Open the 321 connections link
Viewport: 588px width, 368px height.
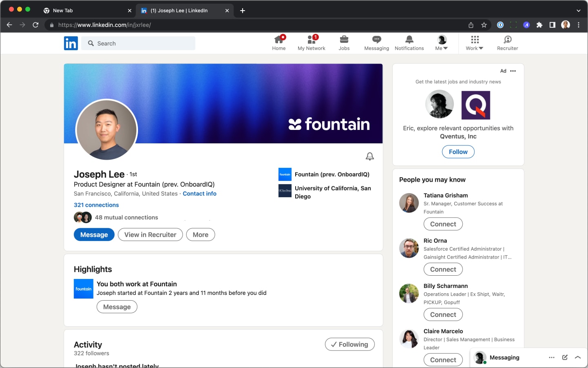point(96,205)
